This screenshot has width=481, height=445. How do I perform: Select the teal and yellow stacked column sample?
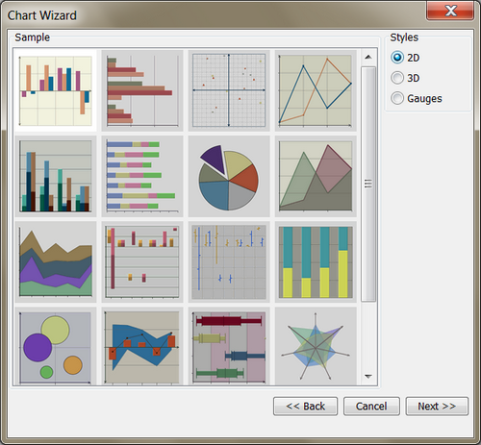click(316, 262)
